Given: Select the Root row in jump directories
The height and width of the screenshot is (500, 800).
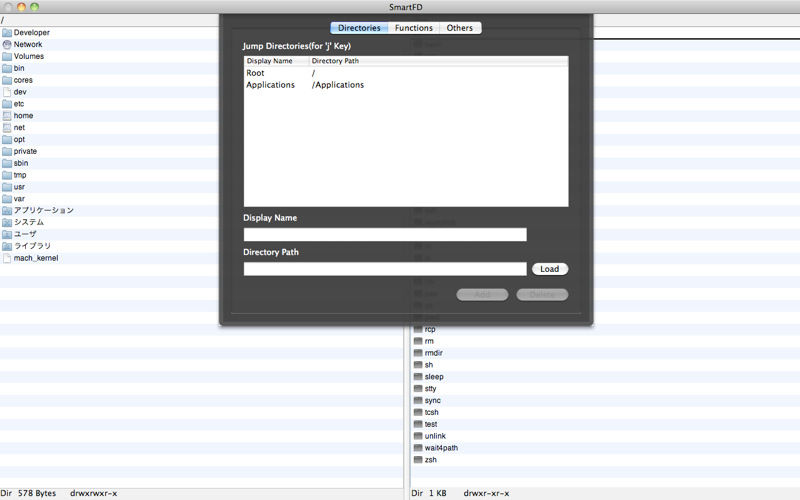Looking at the screenshot, I should pyautogui.click(x=406, y=73).
